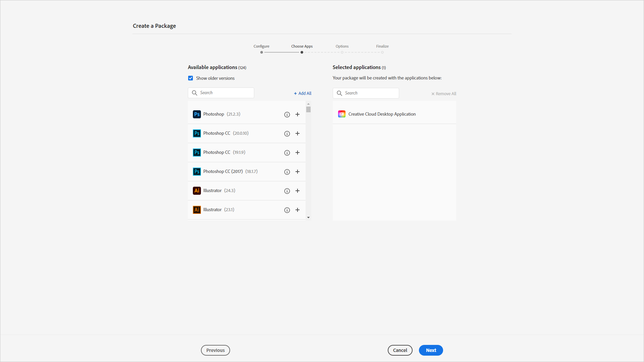Add Photoshop CC (2017) 18.1.7 plus icon
This screenshot has width=644, height=362.
[x=298, y=172]
